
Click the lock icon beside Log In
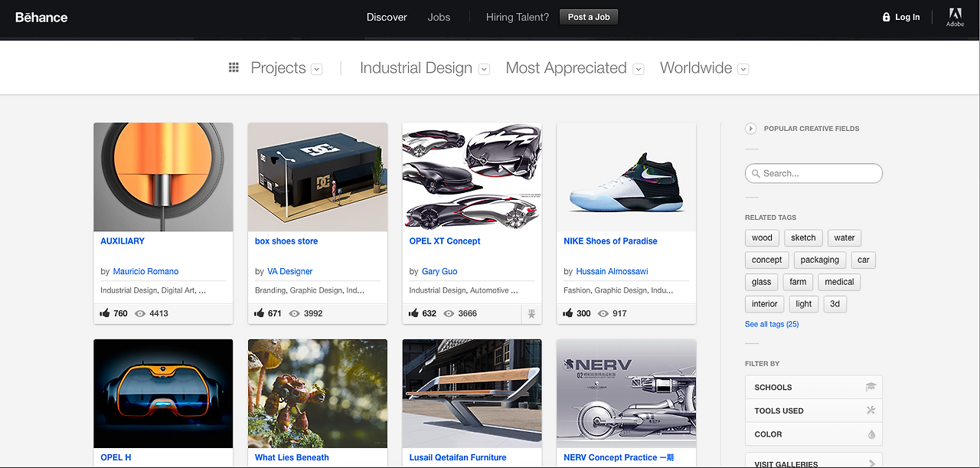[886, 17]
